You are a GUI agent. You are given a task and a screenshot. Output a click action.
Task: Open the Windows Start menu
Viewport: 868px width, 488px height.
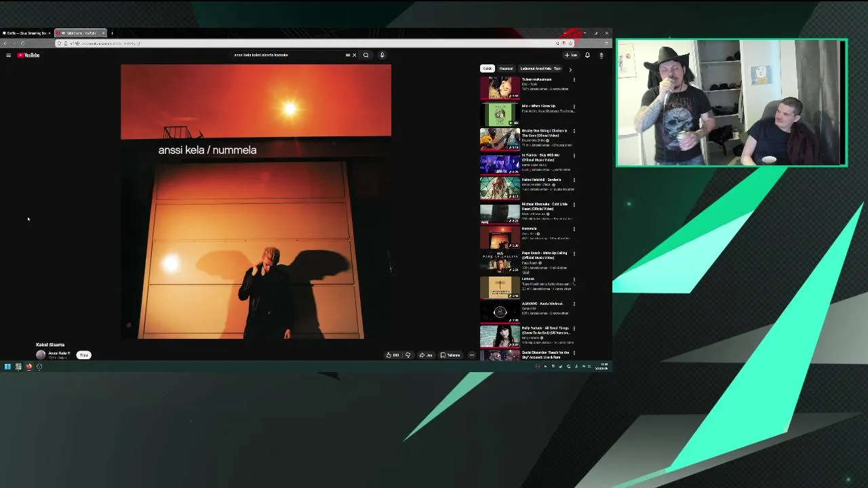7,367
